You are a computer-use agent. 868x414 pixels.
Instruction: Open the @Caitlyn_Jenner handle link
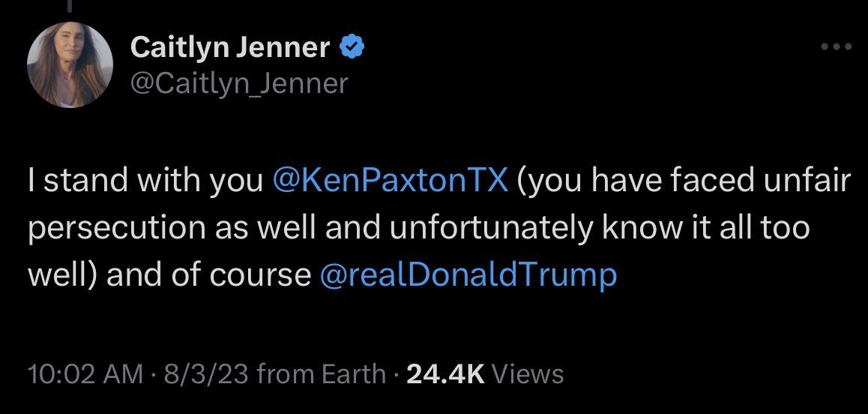point(239,82)
